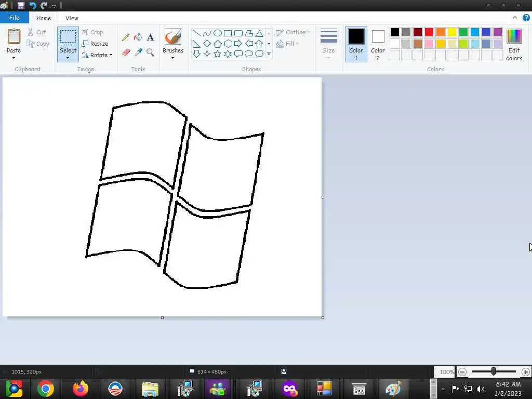Choose the Diamond shape
532x399 pixels.
(x=207, y=44)
